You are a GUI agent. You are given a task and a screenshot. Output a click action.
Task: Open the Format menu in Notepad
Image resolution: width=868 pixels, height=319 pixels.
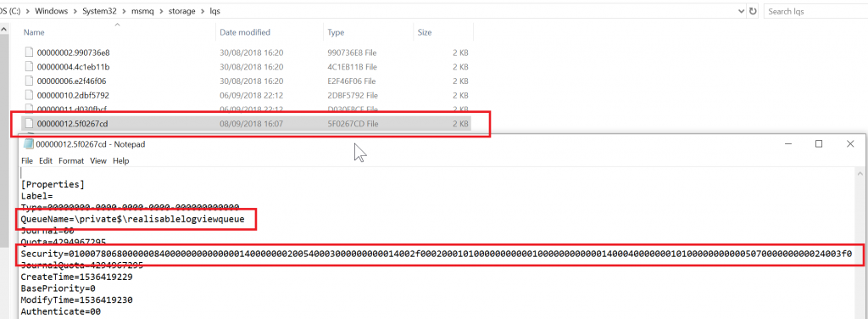pos(71,160)
